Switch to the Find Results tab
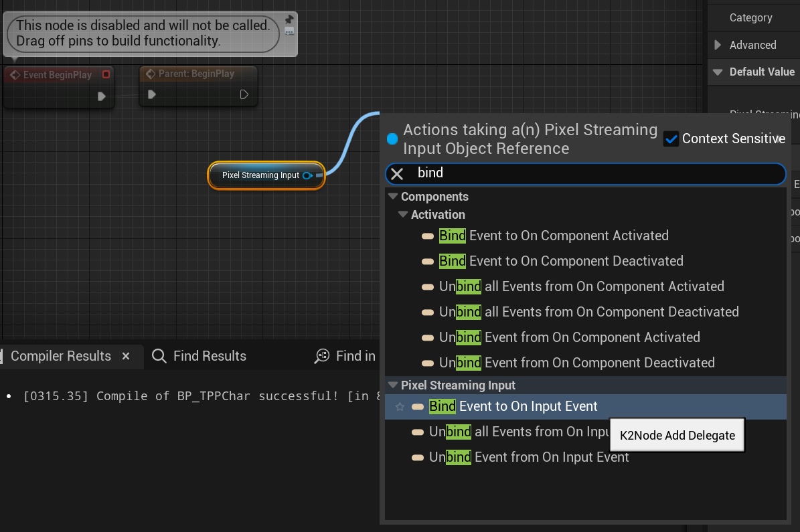 (x=210, y=356)
